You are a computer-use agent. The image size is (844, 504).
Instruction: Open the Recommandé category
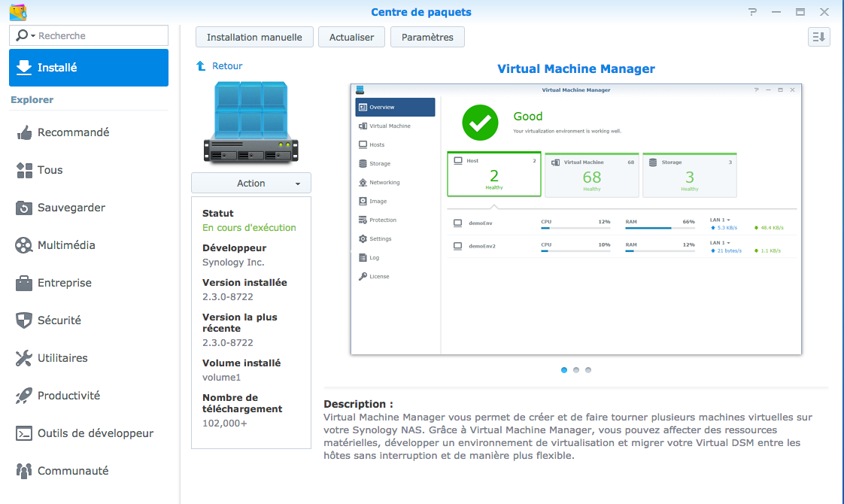pyautogui.click(x=89, y=132)
